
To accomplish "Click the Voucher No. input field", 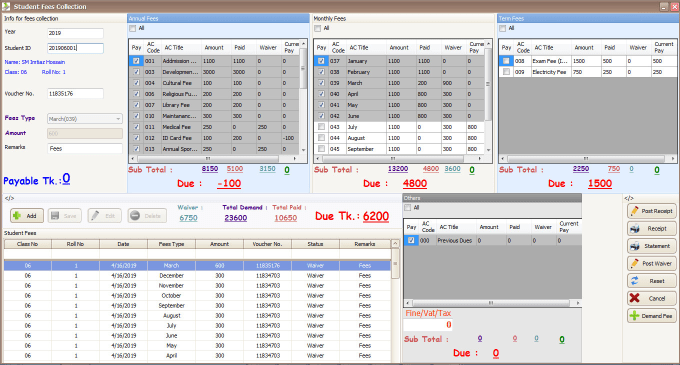I will coord(75,94).
